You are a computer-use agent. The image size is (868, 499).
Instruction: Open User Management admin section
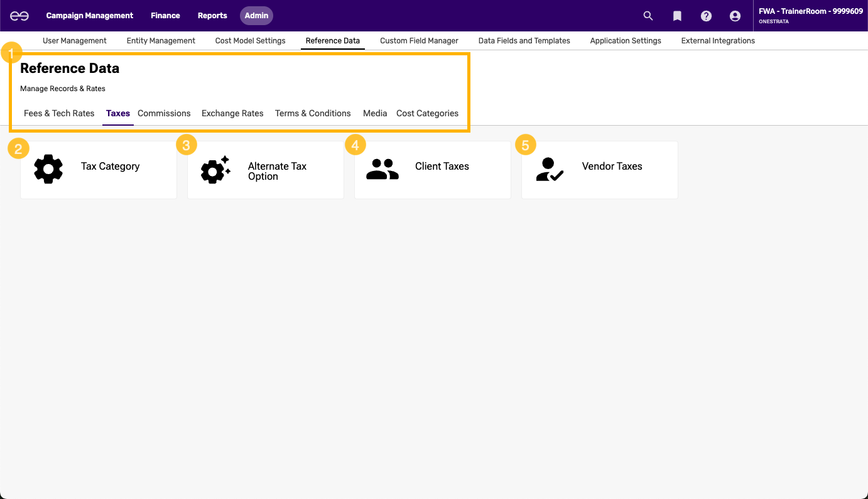74,41
